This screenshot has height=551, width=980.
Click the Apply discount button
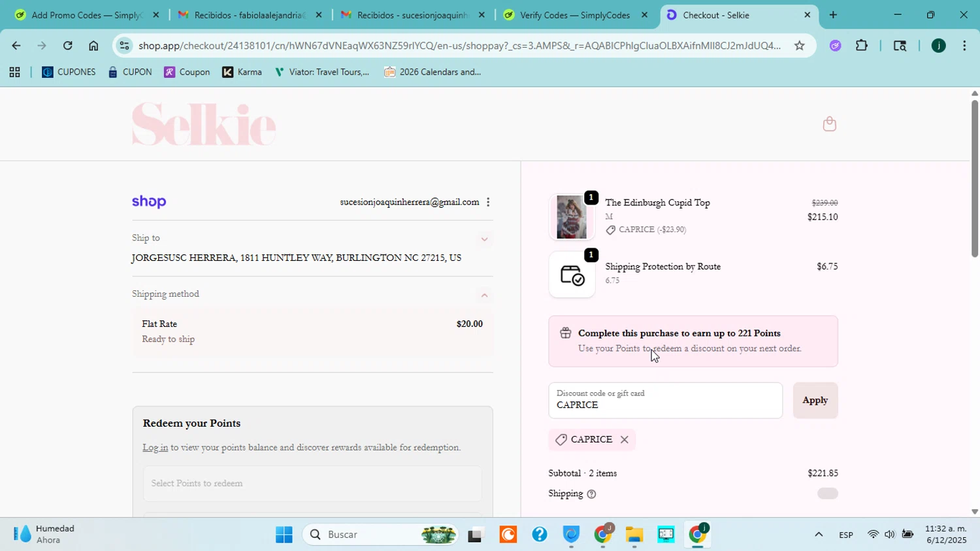coord(815,400)
